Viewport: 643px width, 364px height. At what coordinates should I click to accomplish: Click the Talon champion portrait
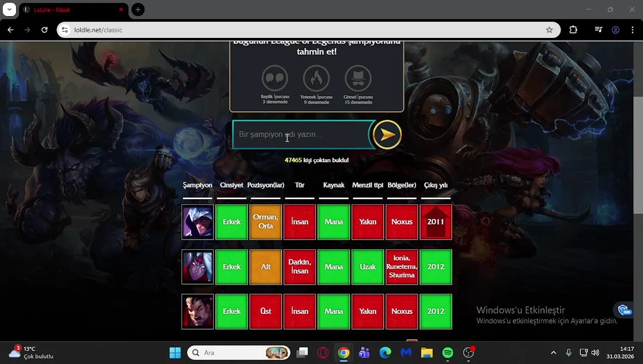coord(198,222)
